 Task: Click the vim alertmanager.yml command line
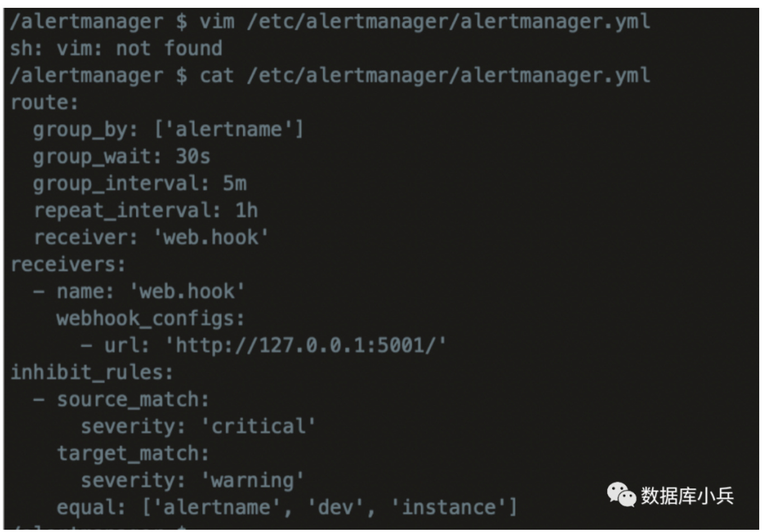tap(330, 22)
